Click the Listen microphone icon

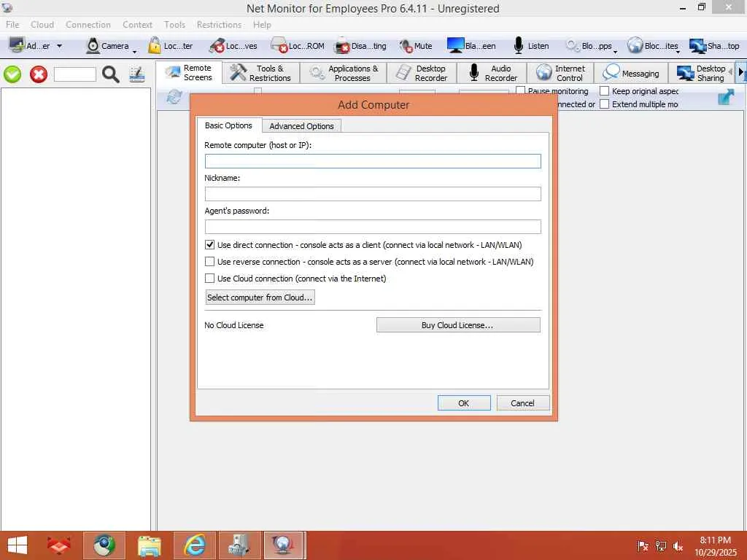coord(519,46)
